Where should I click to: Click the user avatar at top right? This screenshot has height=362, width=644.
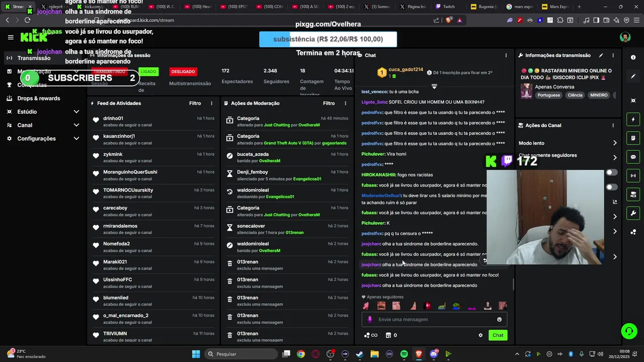(x=625, y=37)
